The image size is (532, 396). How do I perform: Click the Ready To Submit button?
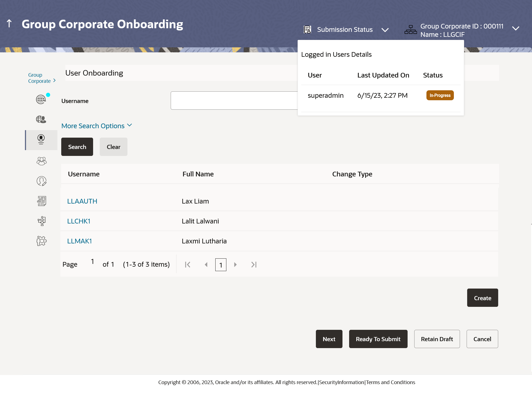click(378, 339)
